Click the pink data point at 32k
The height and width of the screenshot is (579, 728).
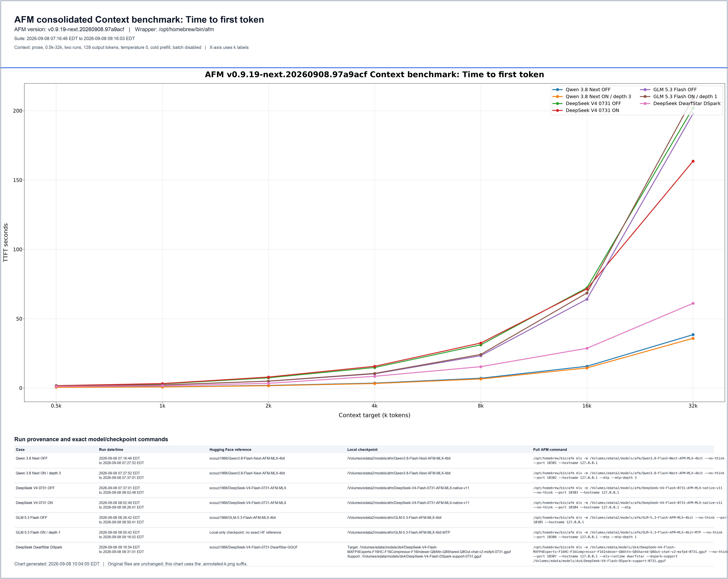point(693,304)
